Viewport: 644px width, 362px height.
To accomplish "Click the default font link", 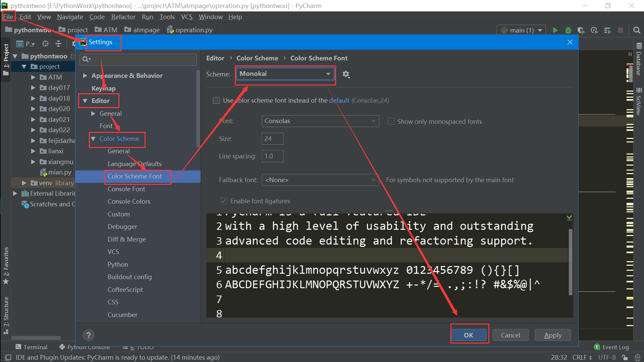I will pos(339,101).
